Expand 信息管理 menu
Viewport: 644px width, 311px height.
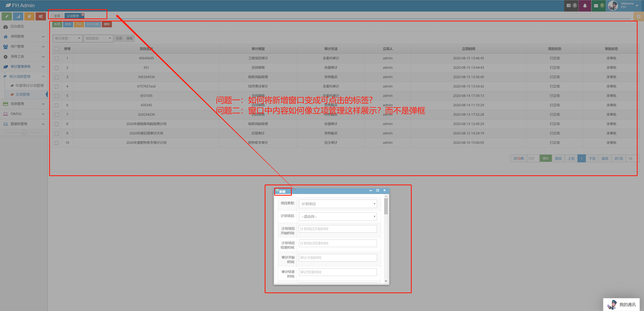pyautogui.click(x=24, y=104)
